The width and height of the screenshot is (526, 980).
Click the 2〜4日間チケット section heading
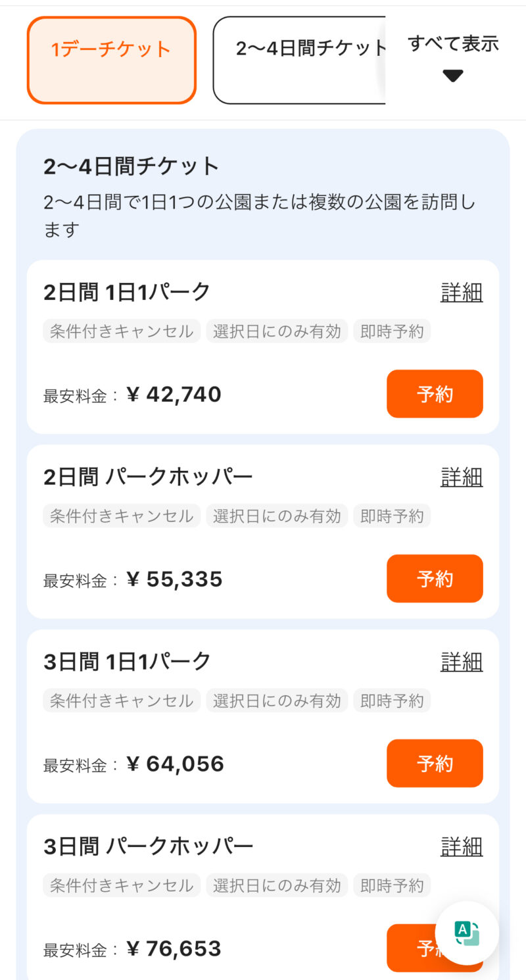pyautogui.click(x=131, y=166)
